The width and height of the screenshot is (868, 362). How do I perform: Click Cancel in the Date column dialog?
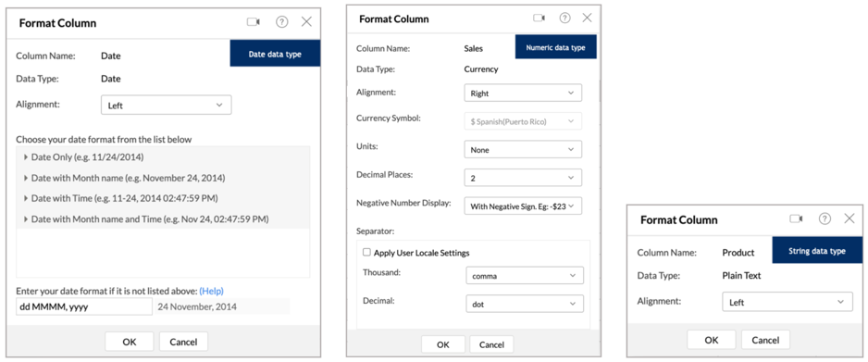click(184, 342)
